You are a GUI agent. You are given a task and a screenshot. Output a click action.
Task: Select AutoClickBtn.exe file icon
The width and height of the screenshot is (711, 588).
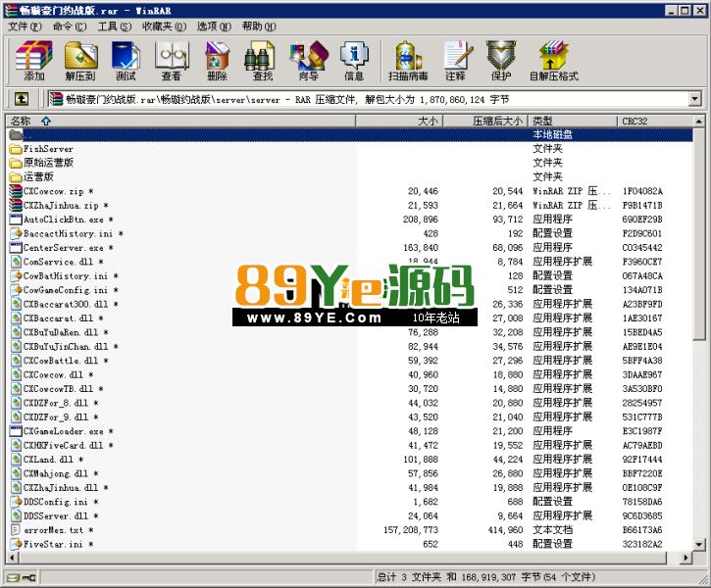tap(16, 220)
